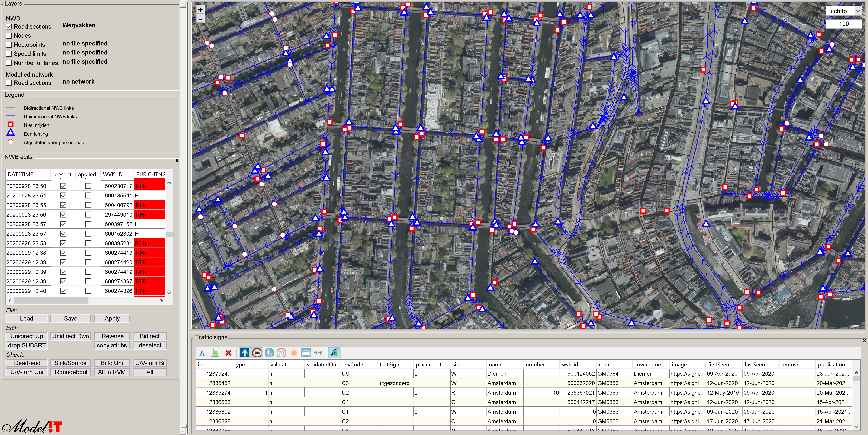
Task: Run the Roundabout check
Action: (70, 372)
